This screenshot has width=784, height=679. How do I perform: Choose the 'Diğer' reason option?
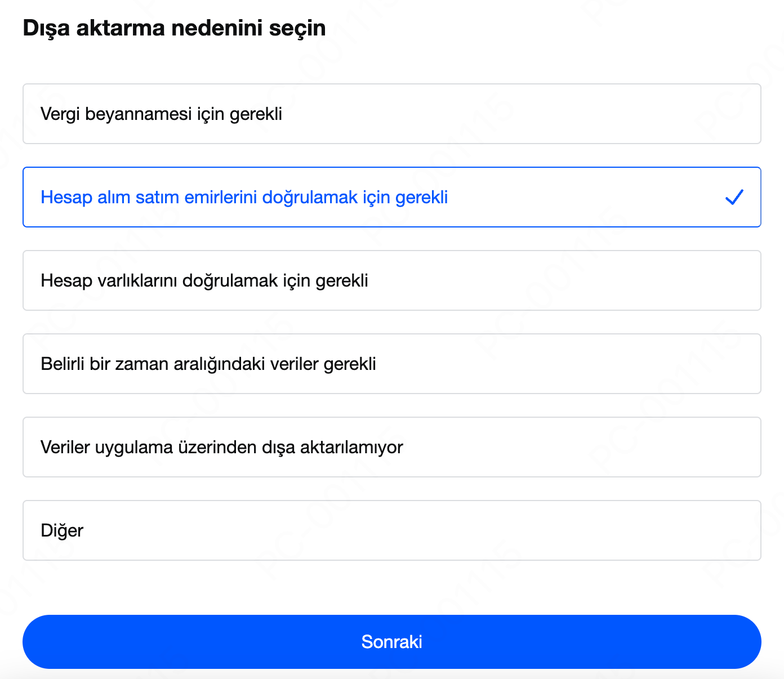click(392, 530)
